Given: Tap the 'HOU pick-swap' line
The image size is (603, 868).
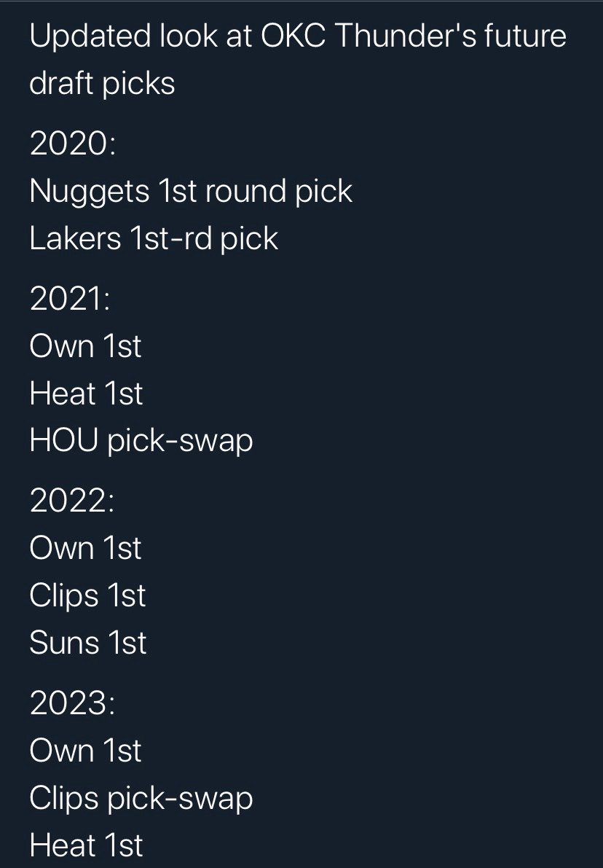Looking at the screenshot, I should 141,441.
